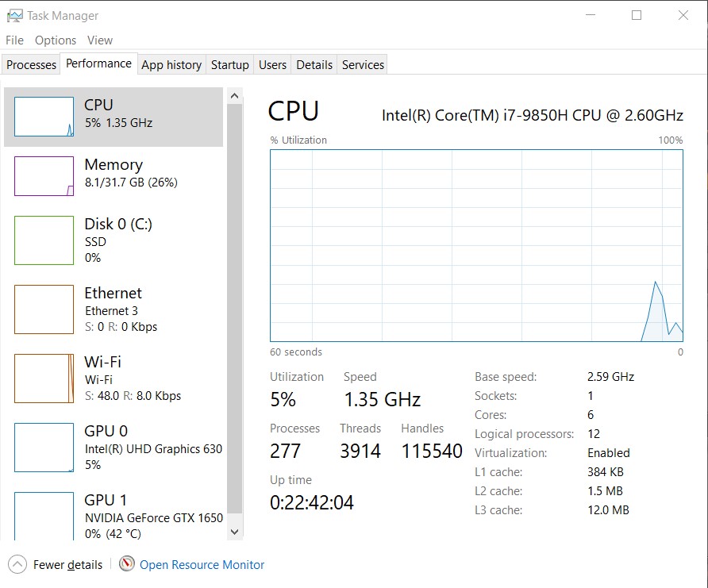708x588 pixels.
Task: Click the Task Manager title bar icon
Action: (14, 16)
